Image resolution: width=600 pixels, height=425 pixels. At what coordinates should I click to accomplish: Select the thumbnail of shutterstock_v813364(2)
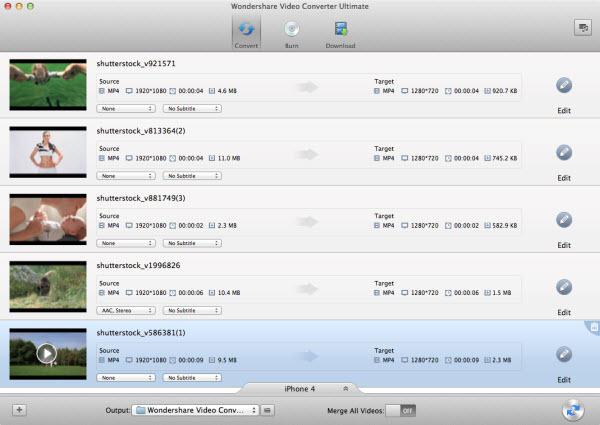coord(48,152)
